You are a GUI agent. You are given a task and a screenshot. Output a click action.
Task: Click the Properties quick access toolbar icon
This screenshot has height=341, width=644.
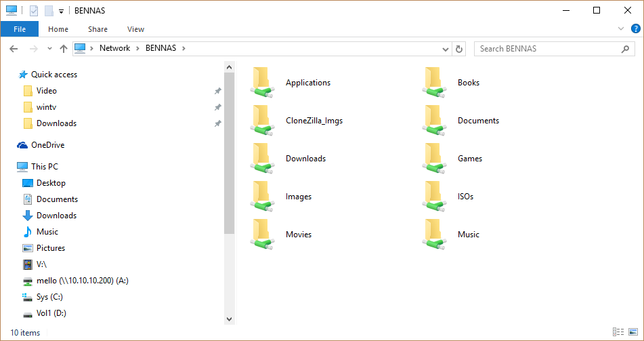click(x=34, y=11)
